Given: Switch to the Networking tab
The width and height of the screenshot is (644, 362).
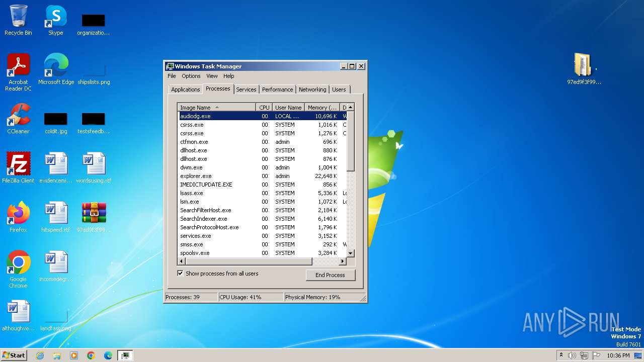Looking at the screenshot, I should (312, 89).
